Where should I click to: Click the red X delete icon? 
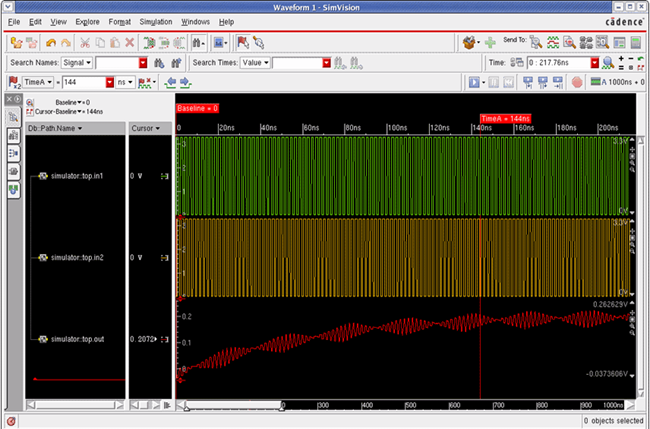(x=129, y=43)
